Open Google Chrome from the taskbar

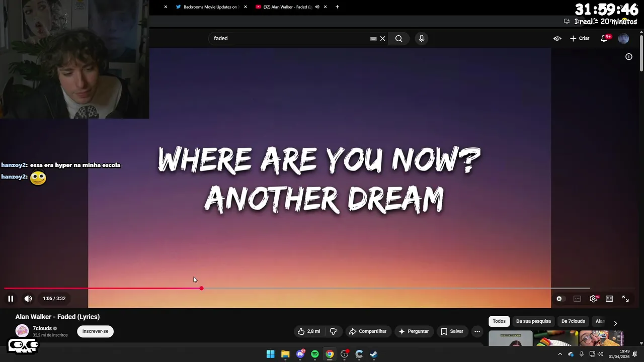coord(330,354)
